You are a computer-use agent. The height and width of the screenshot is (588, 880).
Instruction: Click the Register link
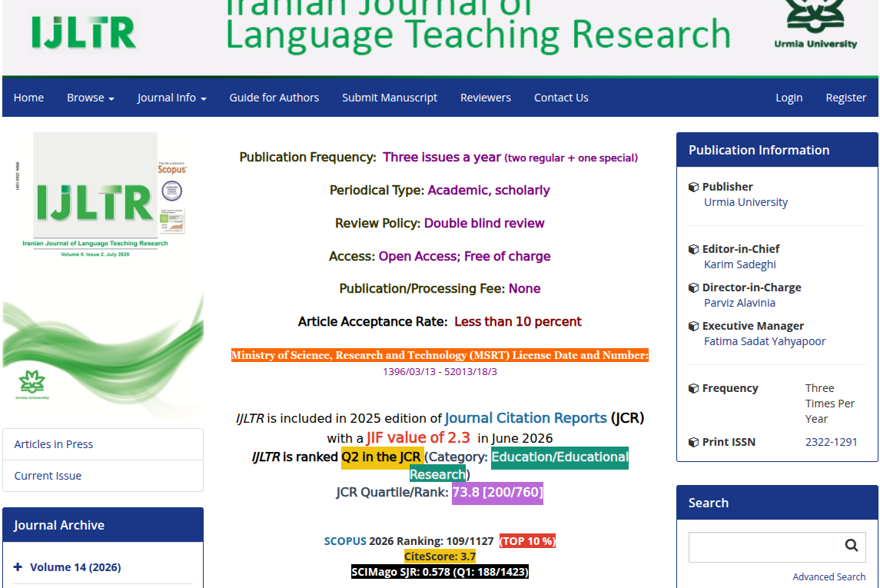point(845,98)
